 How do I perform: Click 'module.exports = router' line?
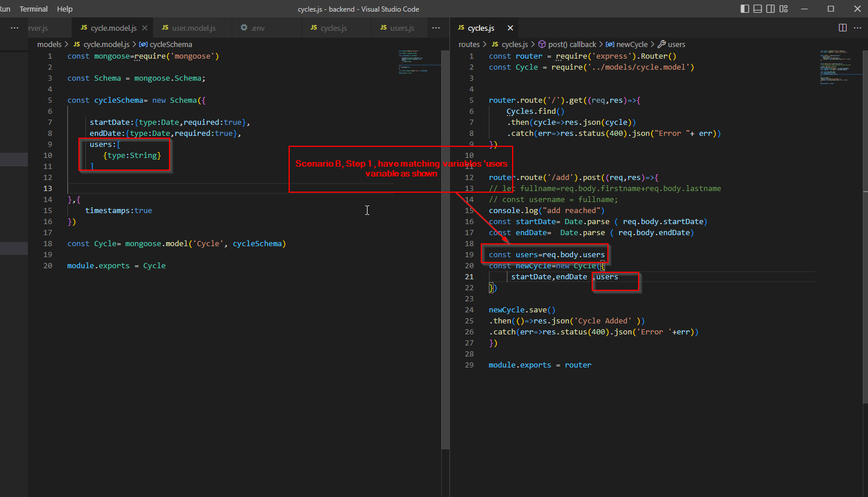[x=540, y=365]
